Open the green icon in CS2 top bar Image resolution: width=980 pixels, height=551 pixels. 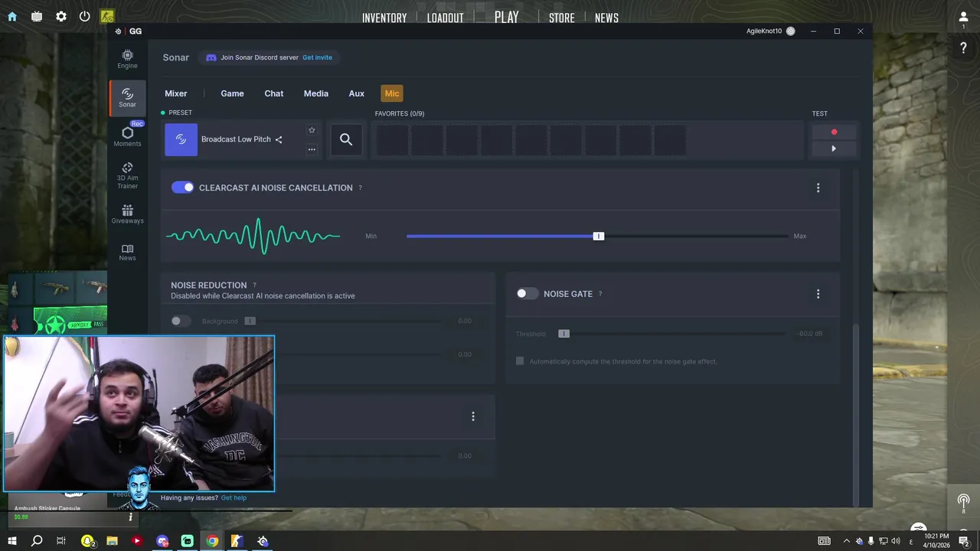coord(107,16)
